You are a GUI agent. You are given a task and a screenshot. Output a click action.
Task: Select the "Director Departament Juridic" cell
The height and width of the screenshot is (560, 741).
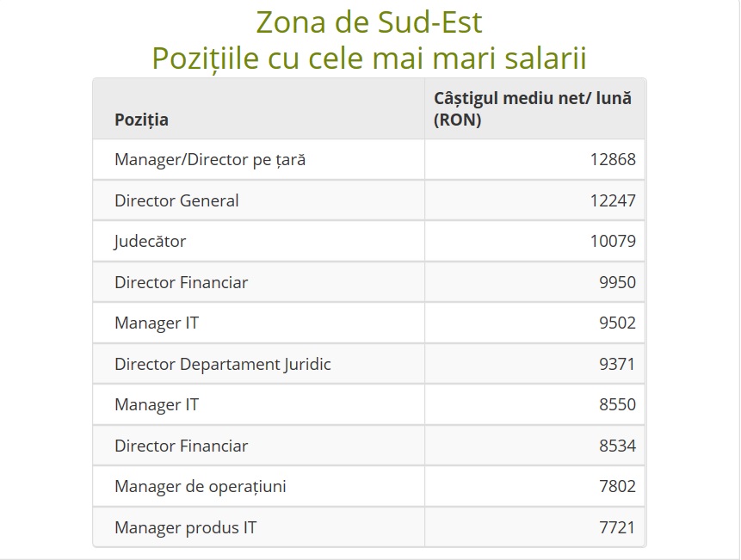tap(222, 364)
